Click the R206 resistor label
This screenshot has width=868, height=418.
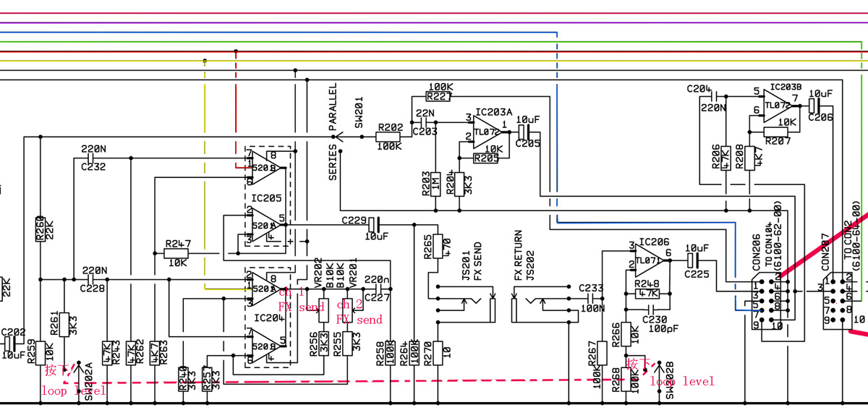(x=716, y=155)
